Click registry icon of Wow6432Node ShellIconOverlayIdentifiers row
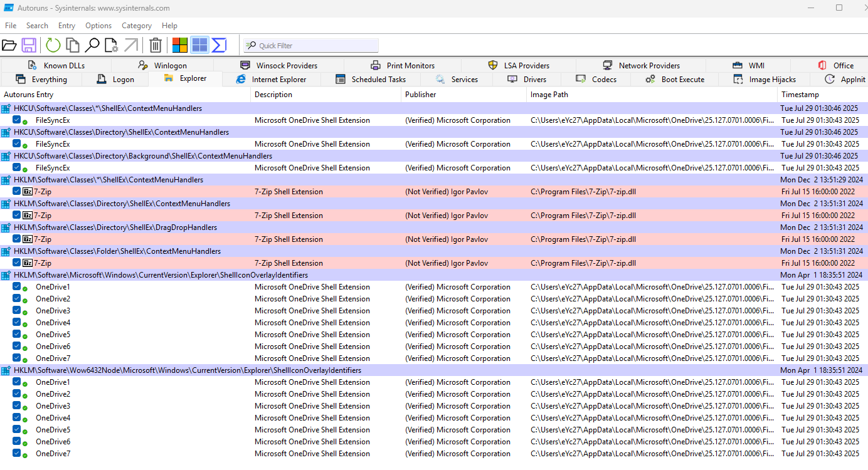 6,370
